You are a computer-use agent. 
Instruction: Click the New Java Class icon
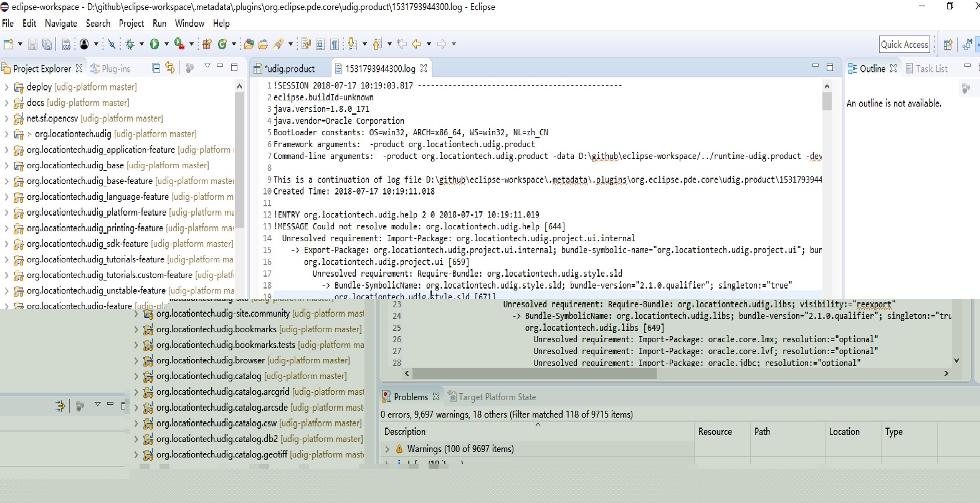tap(222, 44)
